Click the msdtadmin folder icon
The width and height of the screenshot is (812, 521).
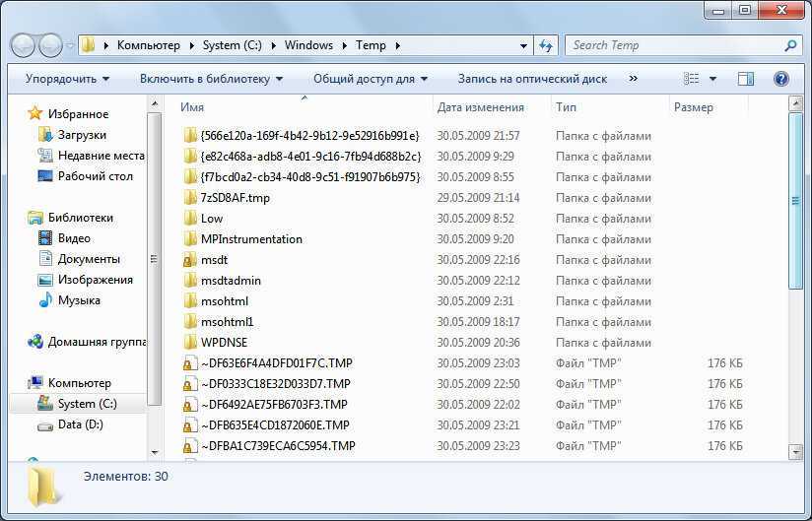tap(190, 281)
